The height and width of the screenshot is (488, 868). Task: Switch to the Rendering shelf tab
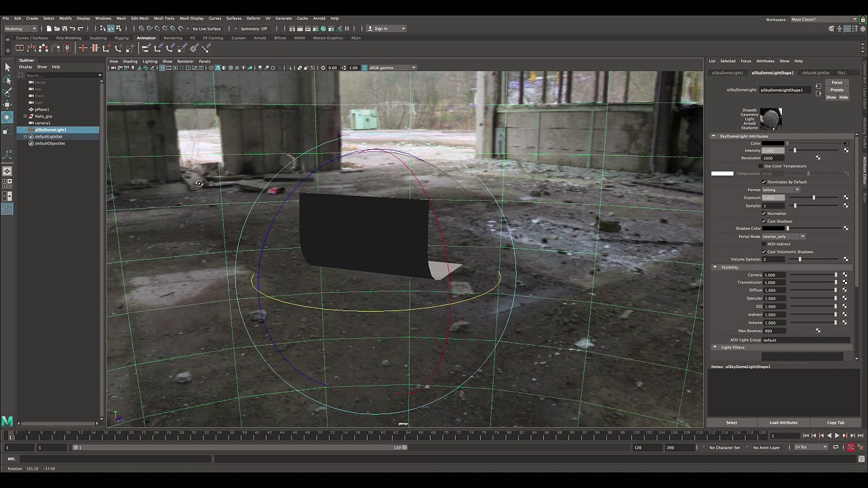[x=173, y=38]
